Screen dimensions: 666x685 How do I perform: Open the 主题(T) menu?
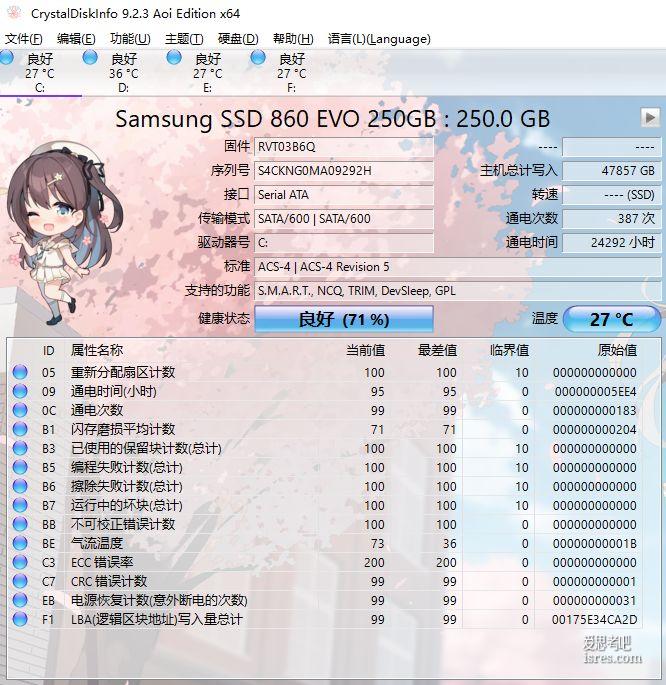point(184,39)
